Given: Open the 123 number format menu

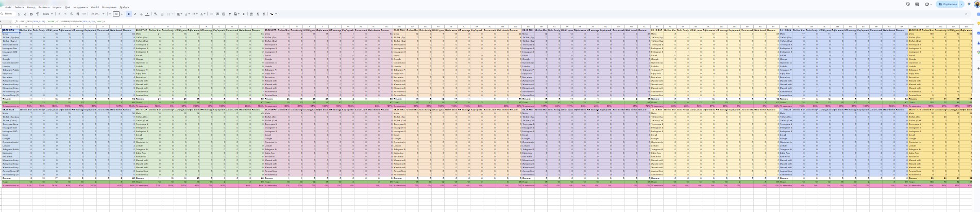Looking at the screenshot, I should (x=84, y=14).
